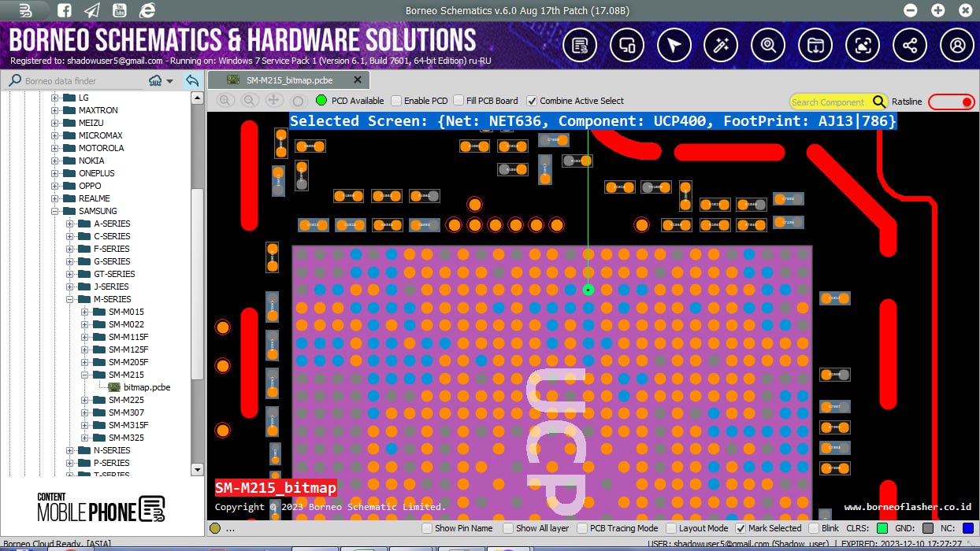Screen dimensions: 980x551
Task: Open the Internet Explorer website icon
Action: (x=147, y=10)
